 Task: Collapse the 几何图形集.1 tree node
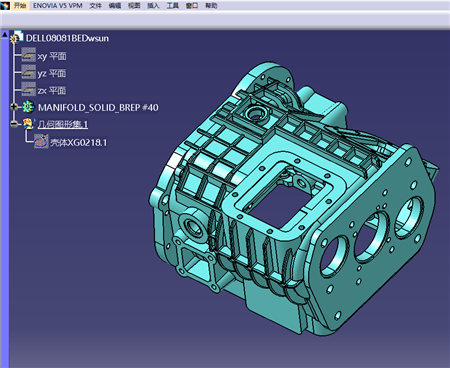(x=14, y=124)
